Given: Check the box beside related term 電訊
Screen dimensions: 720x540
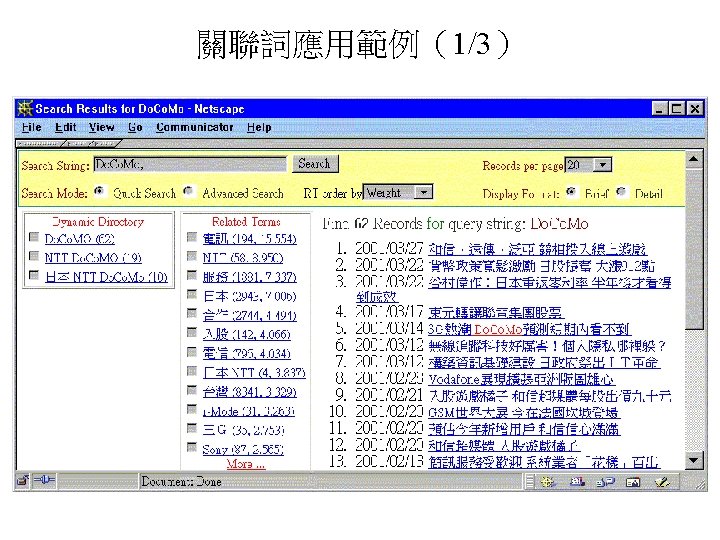Looking at the screenshot, I should 192,237.
